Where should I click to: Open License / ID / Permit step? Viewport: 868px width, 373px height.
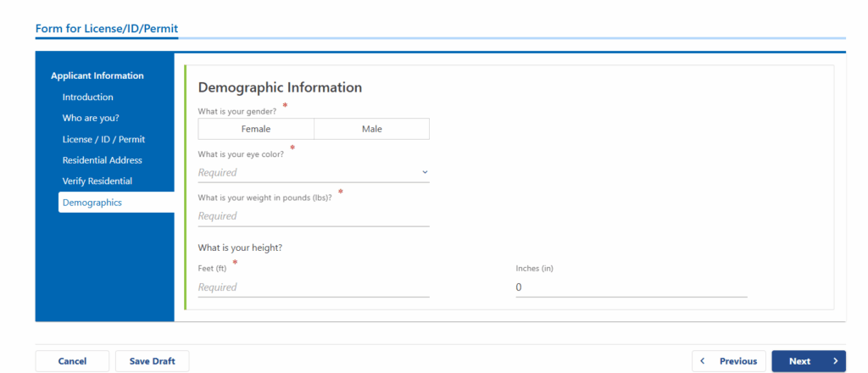103,140
